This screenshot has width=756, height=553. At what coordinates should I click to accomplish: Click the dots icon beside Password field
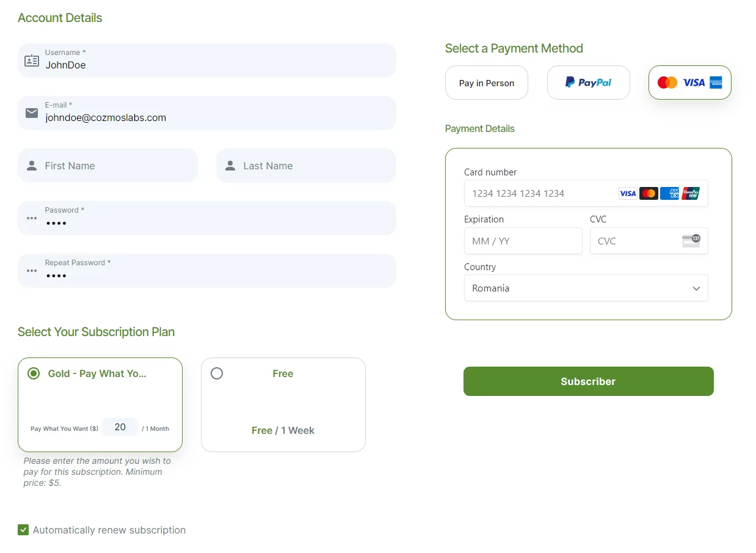tap(32, 218)
